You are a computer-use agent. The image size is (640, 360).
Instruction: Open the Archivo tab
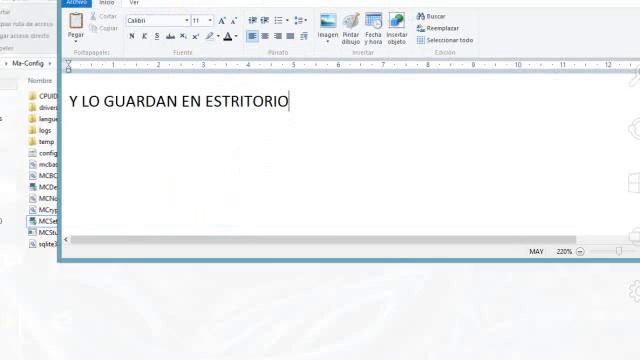tap(77, 3)
